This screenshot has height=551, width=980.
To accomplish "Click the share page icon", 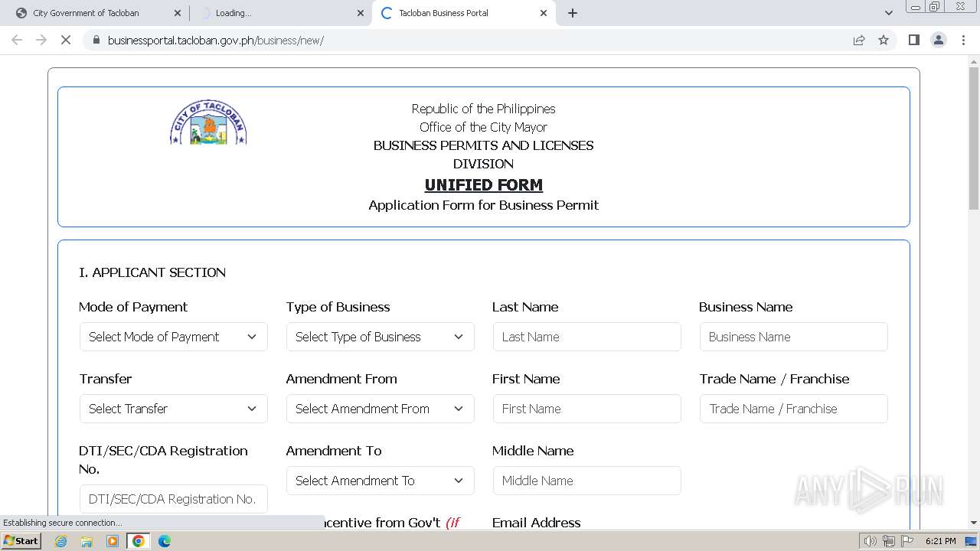I will 859,40.
